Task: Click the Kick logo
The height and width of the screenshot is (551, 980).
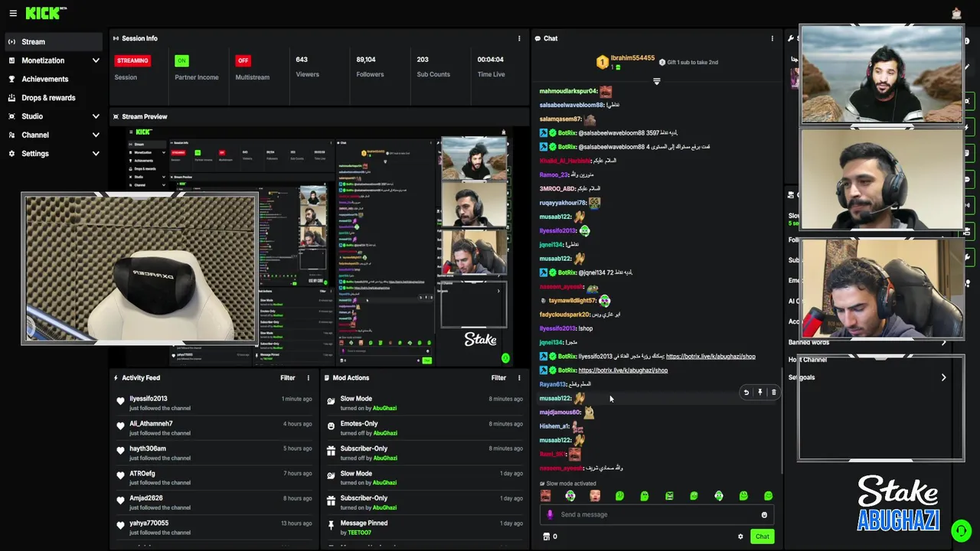Action: (x=46, y=13)
